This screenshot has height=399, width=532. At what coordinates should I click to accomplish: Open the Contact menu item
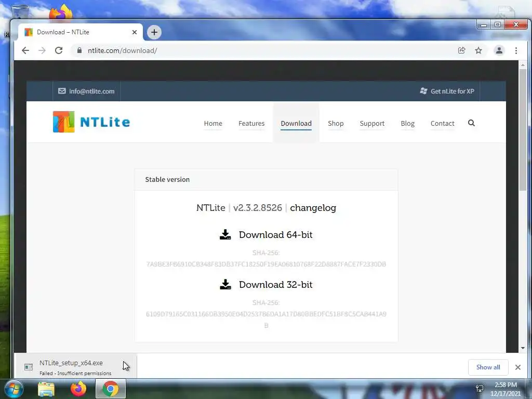coord(443,124)
